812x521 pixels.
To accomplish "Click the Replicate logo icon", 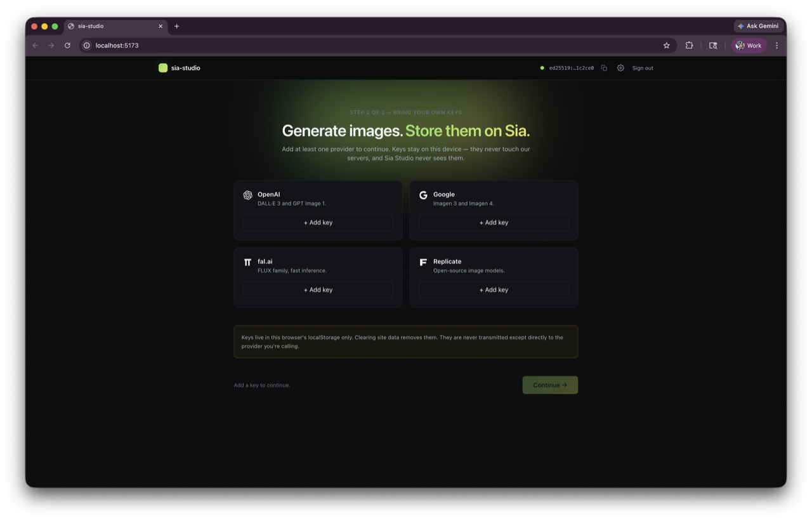I will pos(423,262).
